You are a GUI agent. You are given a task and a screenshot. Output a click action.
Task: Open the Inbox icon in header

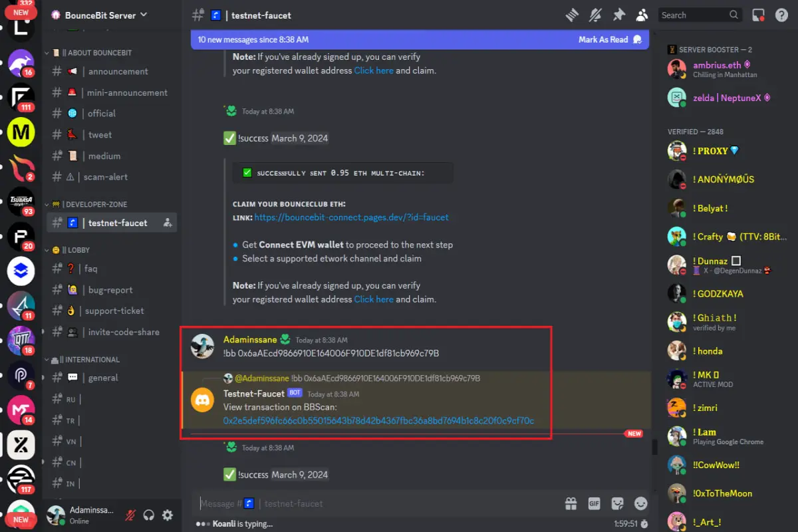coord(758,15)
